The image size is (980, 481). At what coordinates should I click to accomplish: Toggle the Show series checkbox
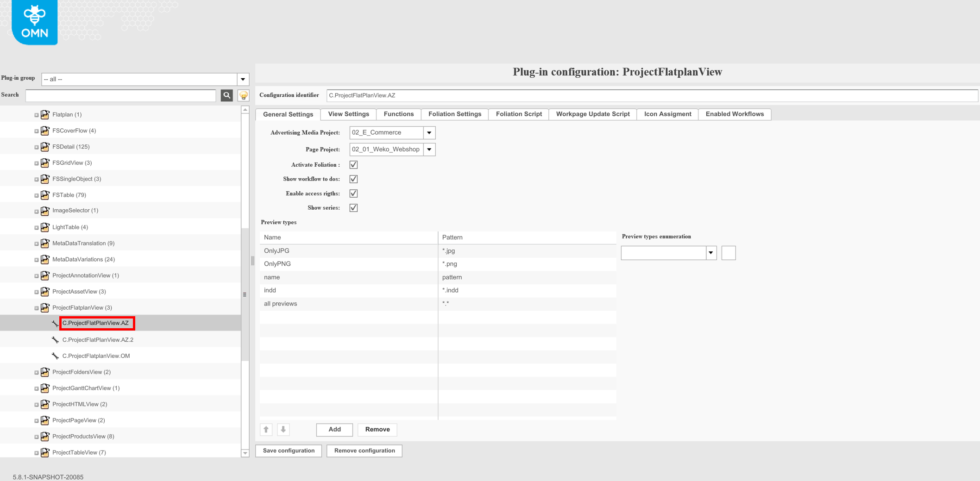click(353, 207)
